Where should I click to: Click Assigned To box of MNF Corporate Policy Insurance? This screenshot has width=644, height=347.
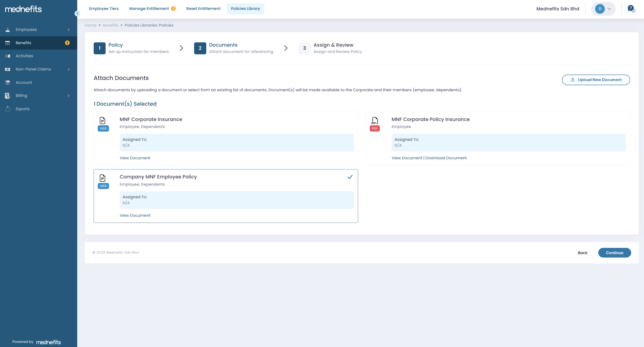click(508, 143)
